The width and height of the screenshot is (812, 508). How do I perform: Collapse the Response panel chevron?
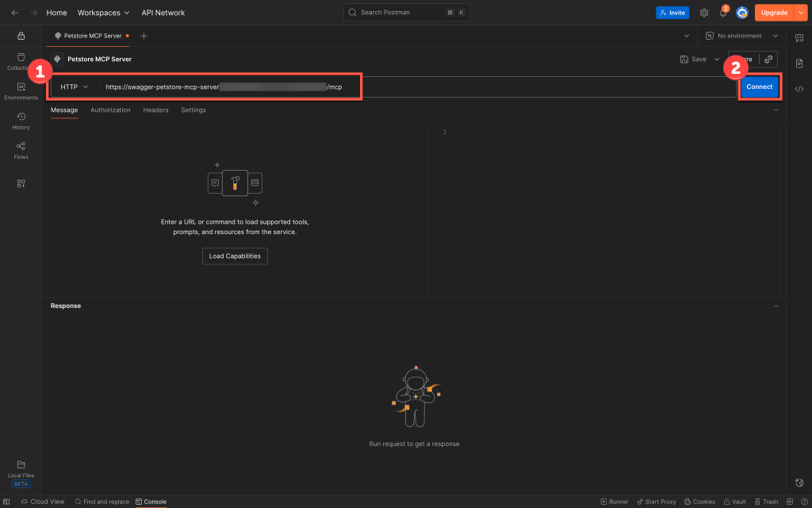(x=776, y=306)
